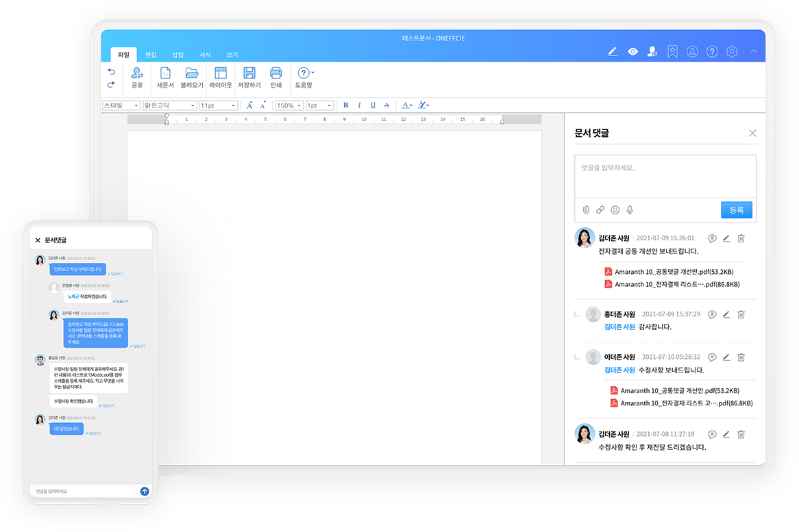Open the font color A picker

click(x=406, y=105)
